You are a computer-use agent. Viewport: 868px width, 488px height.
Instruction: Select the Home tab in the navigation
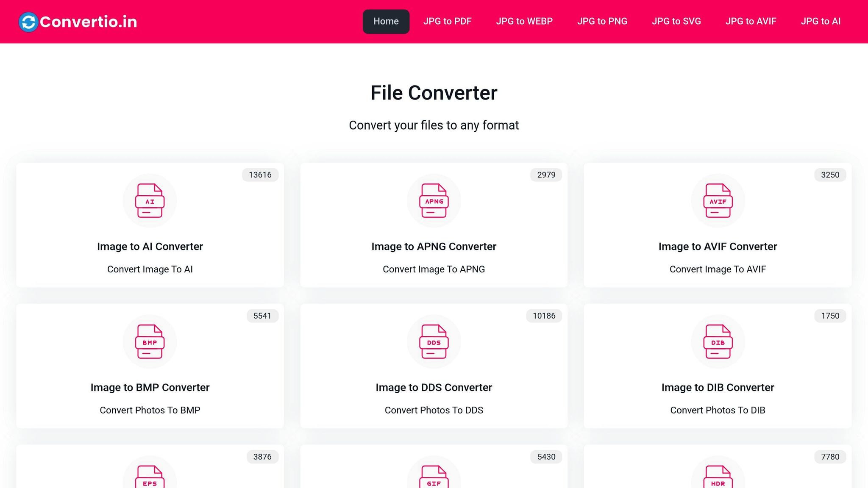tap(385, 21)
